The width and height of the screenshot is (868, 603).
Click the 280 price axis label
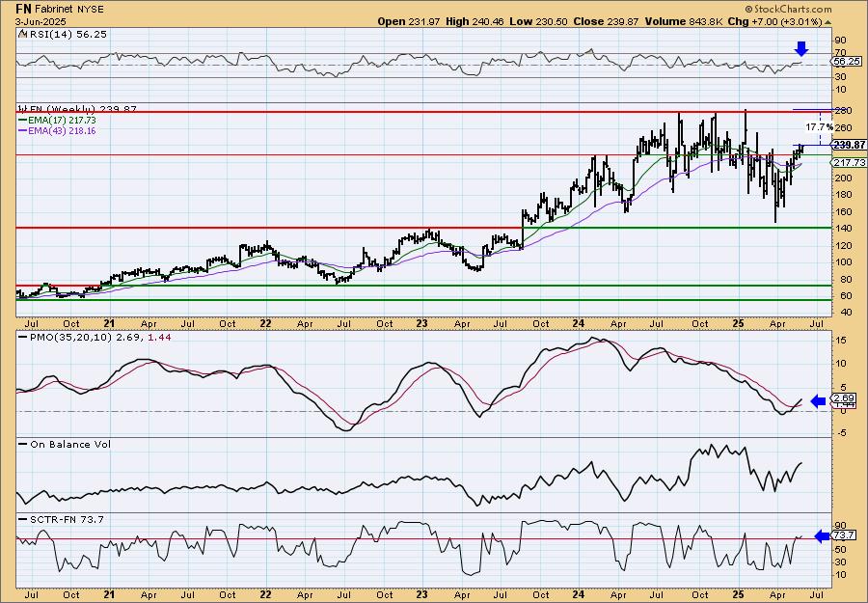point(843,111)
